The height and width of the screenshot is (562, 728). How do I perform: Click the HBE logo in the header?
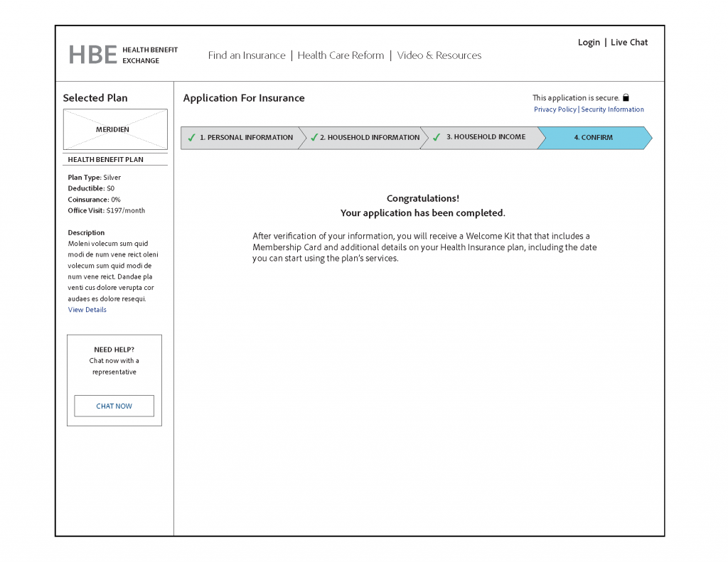click(92, 55)
